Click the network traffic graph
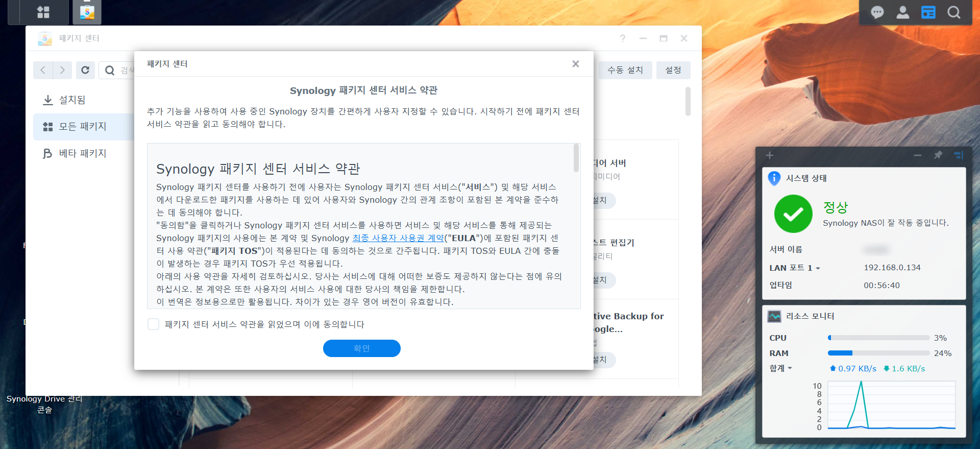This screenshot has height=449, width=980. coord(891,405)
